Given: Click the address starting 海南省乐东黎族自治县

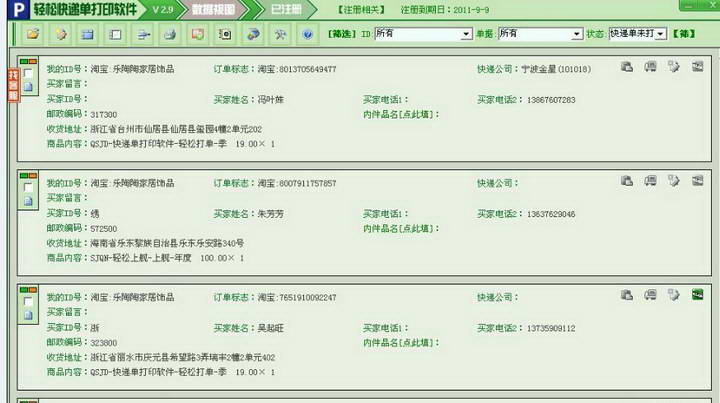Looking at the screenshot, I should (167, 243).
